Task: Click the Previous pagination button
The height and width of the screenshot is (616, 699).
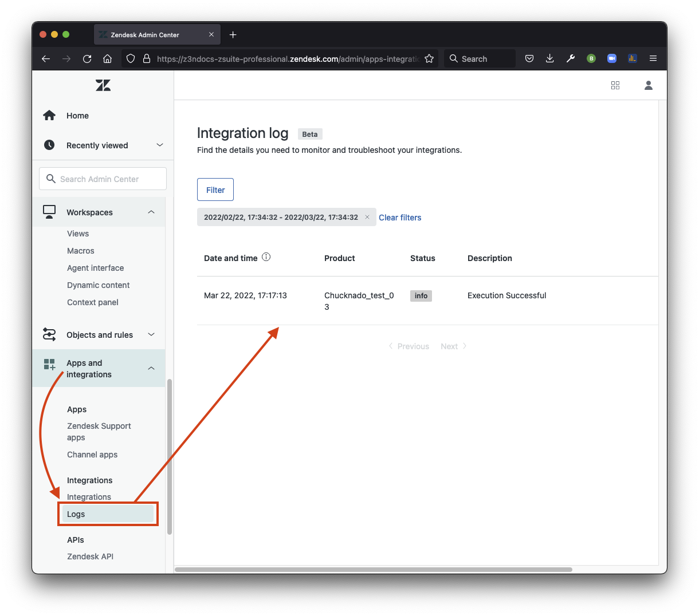Action: [x=409, y=346]
